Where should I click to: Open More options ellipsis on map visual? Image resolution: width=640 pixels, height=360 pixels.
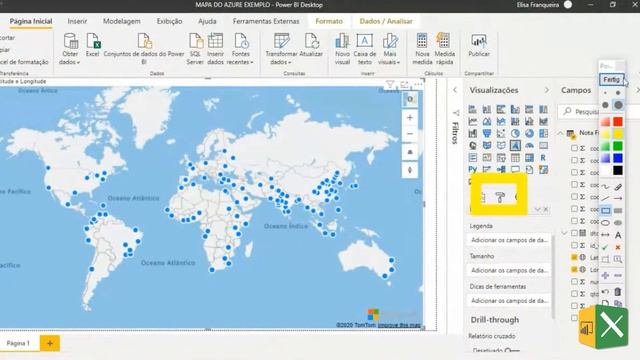pos(418,84)
